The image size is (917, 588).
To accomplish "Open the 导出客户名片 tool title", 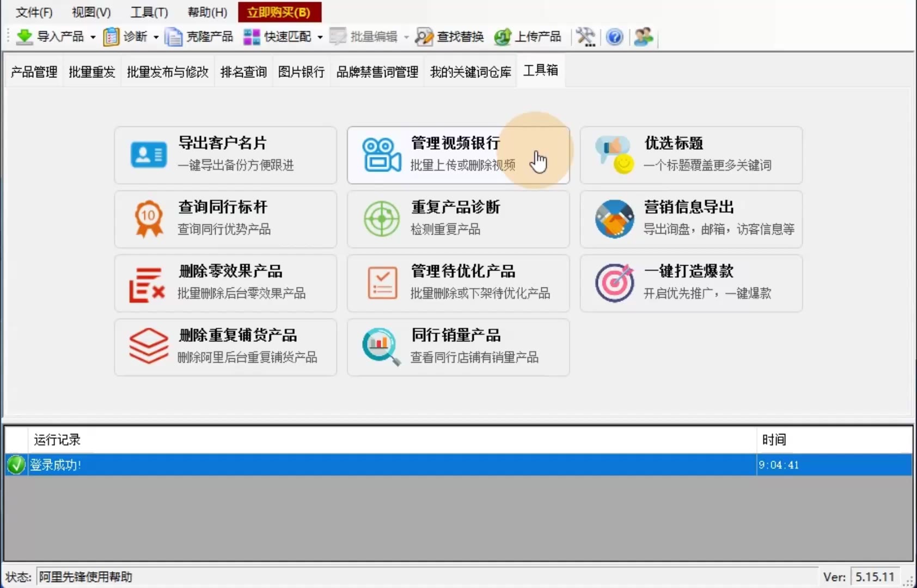I will 223,143.
